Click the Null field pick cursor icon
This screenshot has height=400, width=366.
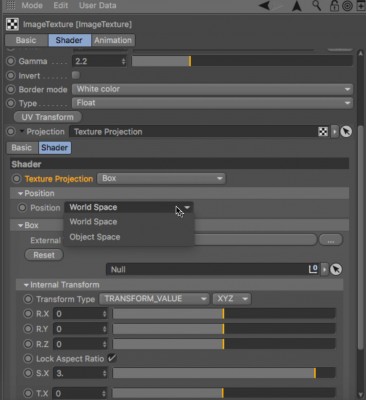pos(336,269)
